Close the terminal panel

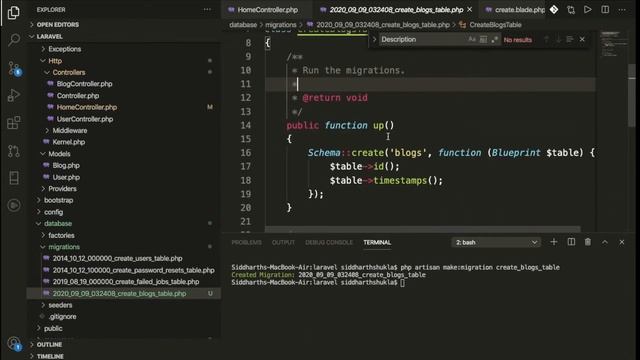622,242
